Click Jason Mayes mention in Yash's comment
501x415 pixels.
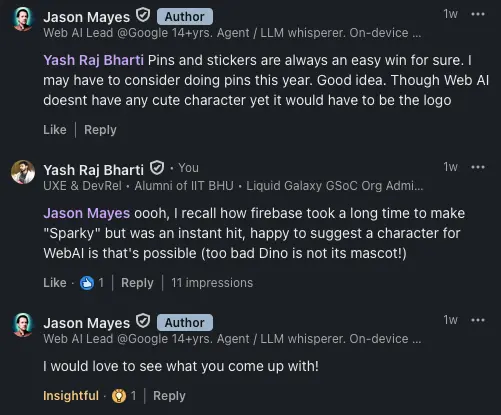[x=87, y=213]
